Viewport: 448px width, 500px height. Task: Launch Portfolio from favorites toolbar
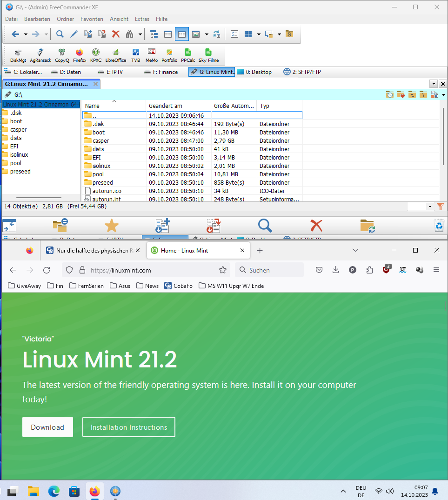169,55
